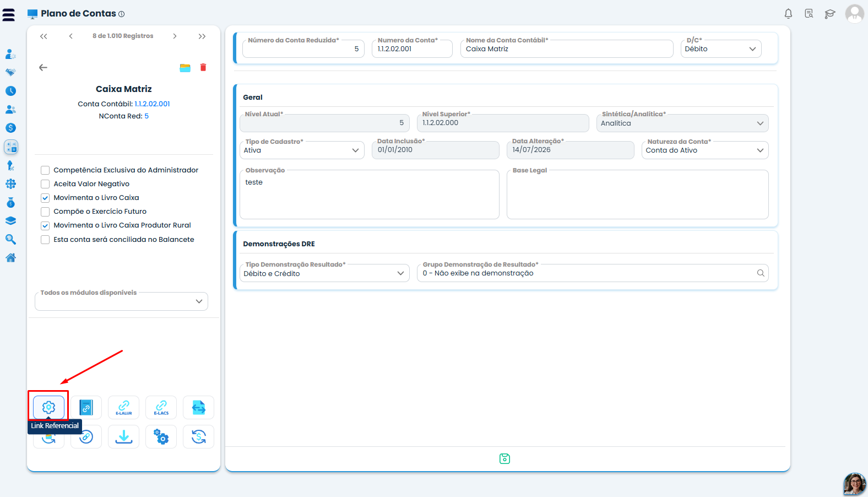This screenshot has width=868, height=497.
Task: Open the hamburger main menu
Action: (x=9, y=14)
